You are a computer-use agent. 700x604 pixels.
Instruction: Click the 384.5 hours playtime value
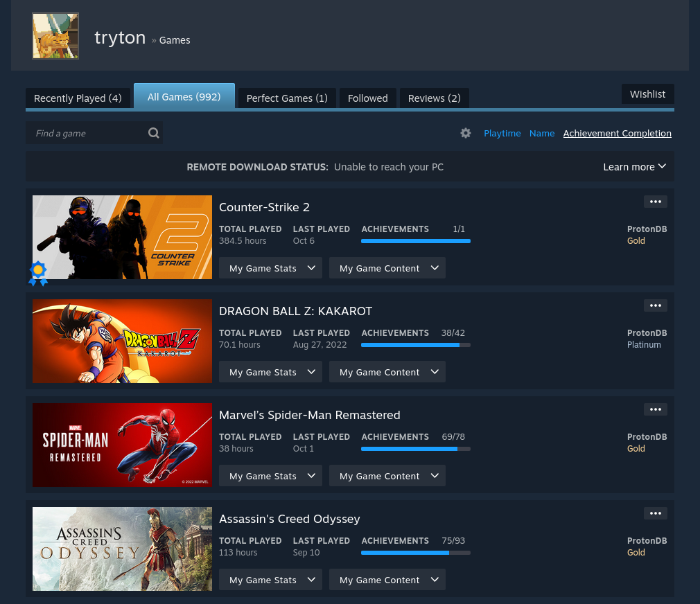[x=243, y=241]
